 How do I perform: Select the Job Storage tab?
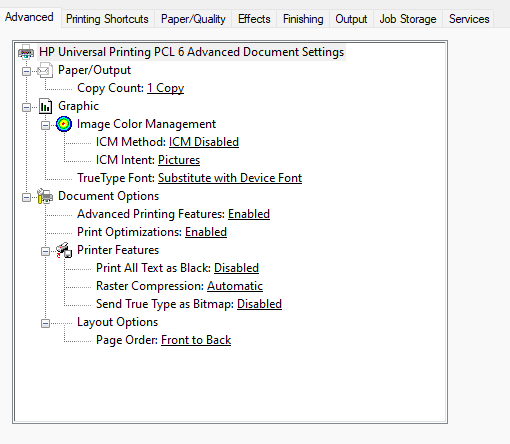pos(408,19)
